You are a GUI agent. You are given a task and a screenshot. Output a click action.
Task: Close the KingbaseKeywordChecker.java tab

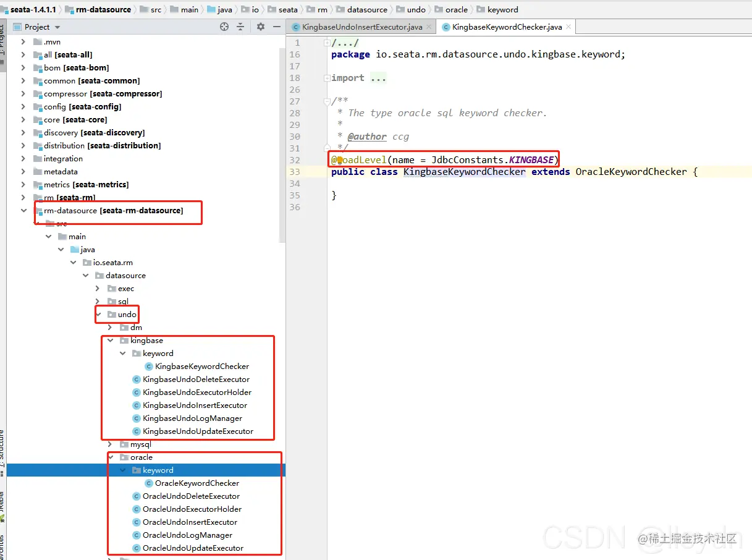pyautogui.click(x=568, y=27)
